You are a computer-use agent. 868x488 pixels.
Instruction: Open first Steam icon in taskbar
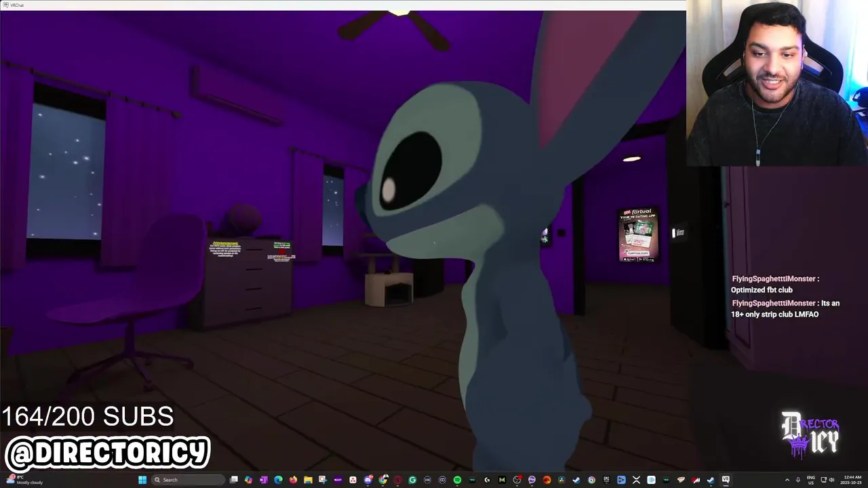576,480
